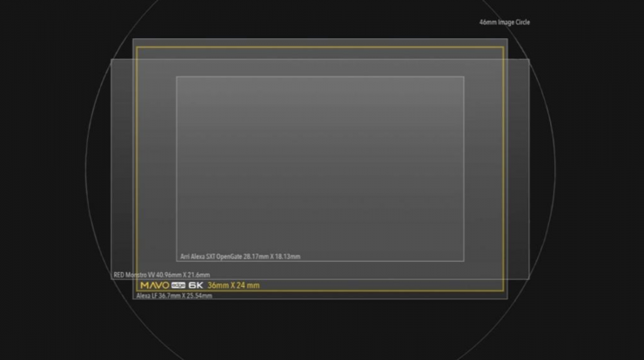Click the RED Monstro VV 40.96mm label
644x360 pixels.
click(x=161, y=275)
